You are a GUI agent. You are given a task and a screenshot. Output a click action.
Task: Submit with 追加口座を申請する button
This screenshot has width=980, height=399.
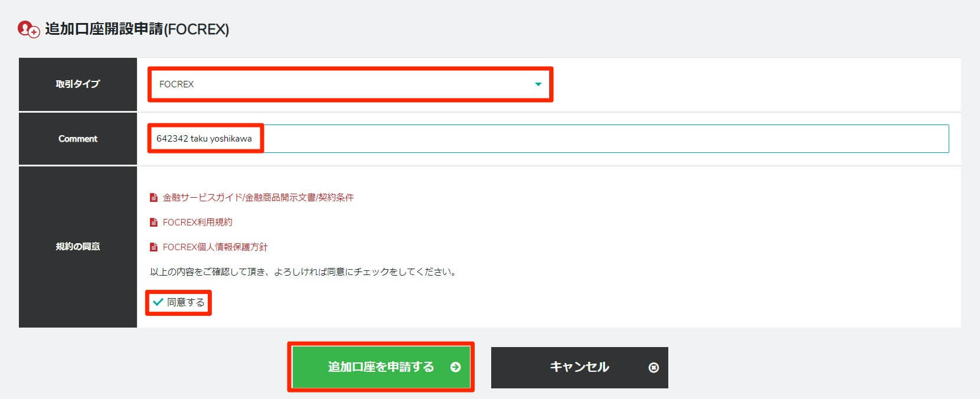point(381,367)
